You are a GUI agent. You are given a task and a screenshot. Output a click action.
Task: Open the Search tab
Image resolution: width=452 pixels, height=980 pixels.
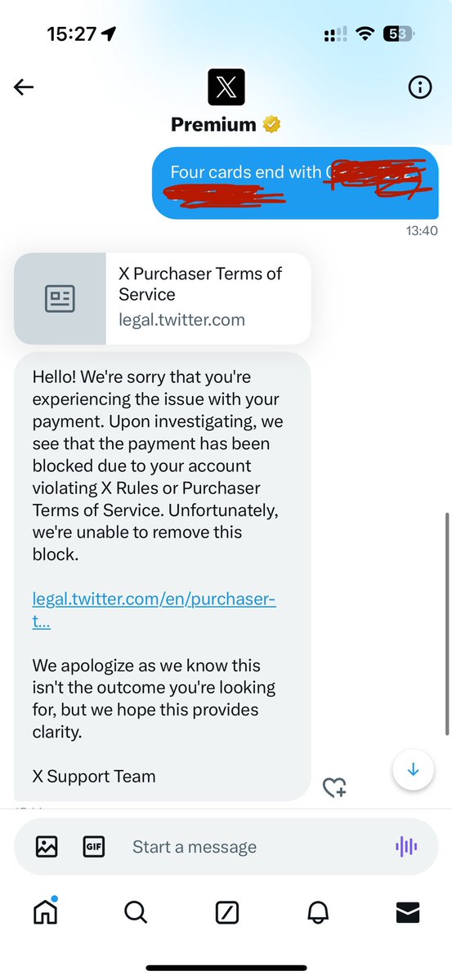pos(136,912)
